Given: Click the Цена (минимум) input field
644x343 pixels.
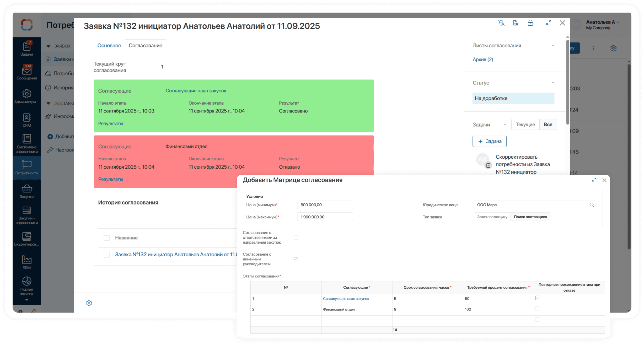Looking at the screenshot, I should [x=325, y=205].
